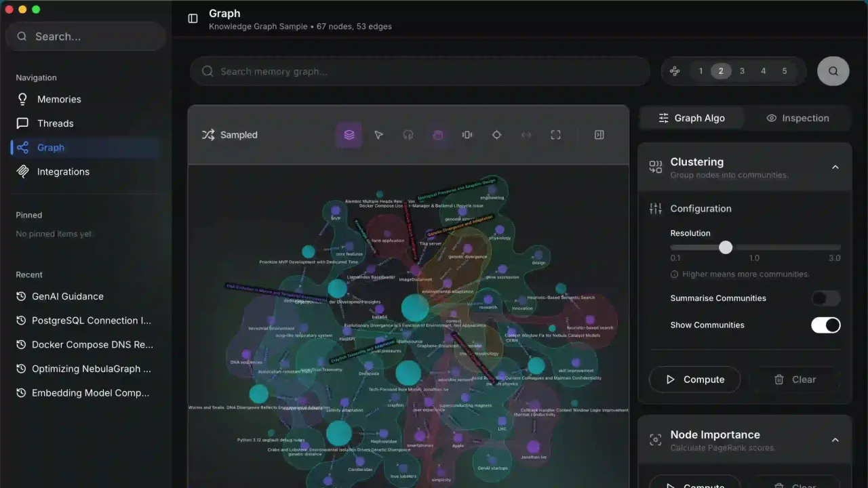Select the pointer cursor tool
868x488 pixels.
[379, 135]
